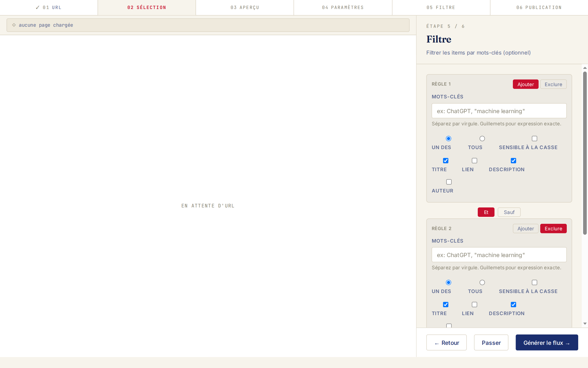588x368 pixels.
Task: Check Auteur checkbox in Règle 1
Action: [x=449, y=182]
